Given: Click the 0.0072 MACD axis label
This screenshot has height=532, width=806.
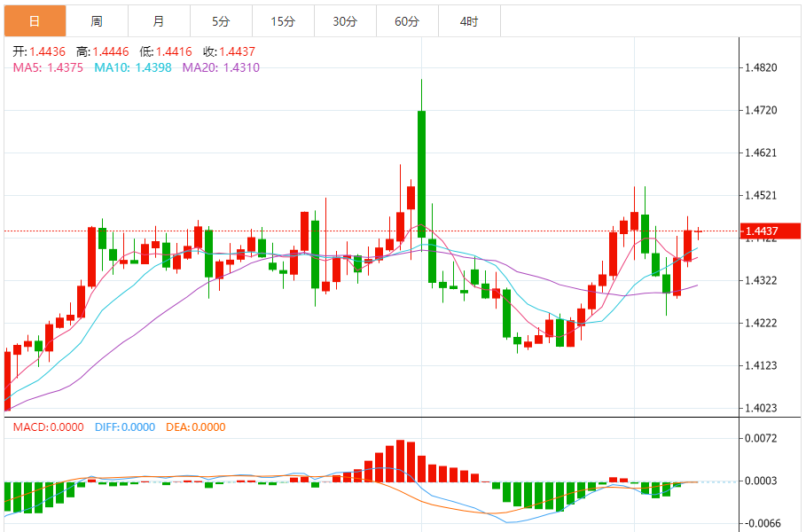Looking at the screenshot, I should [x=762, y=438].
